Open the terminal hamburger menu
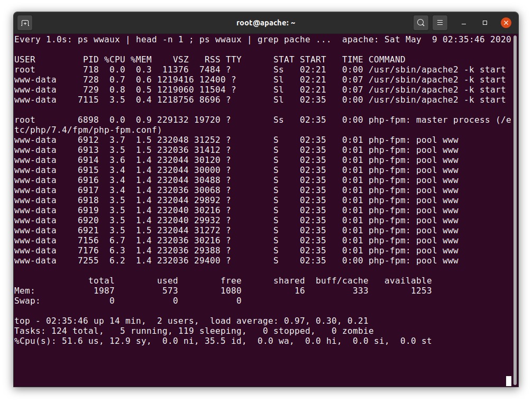532x402 pixels. pyautogui.click(x=439, y=23)
